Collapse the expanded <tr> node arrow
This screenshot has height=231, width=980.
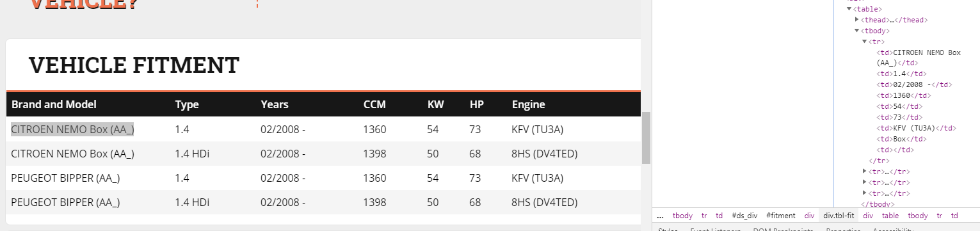(x=865, y=42)
